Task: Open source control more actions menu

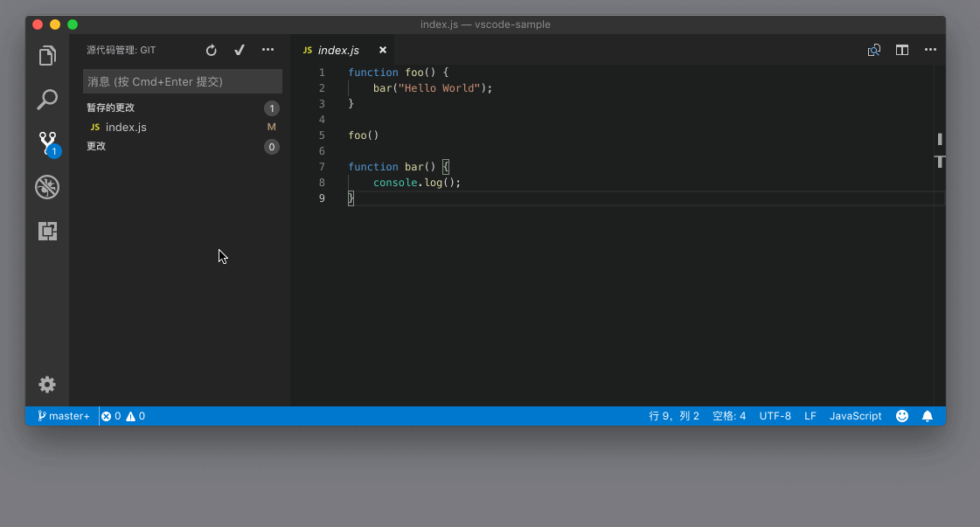Action: (268, 51)
